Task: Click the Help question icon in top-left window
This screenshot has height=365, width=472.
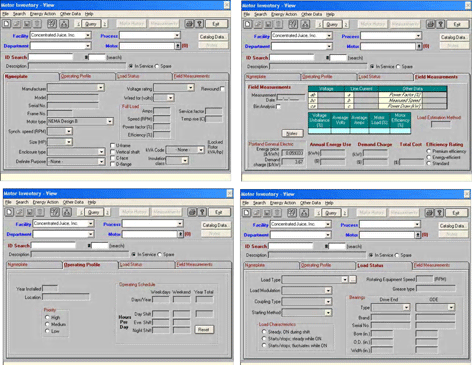Action: pos(199,24)
